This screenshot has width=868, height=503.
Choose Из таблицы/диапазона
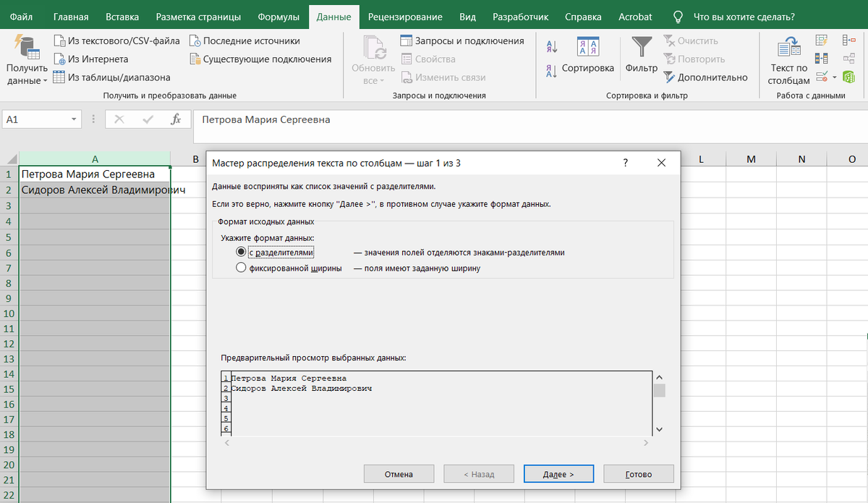click(x=112, y=77)
